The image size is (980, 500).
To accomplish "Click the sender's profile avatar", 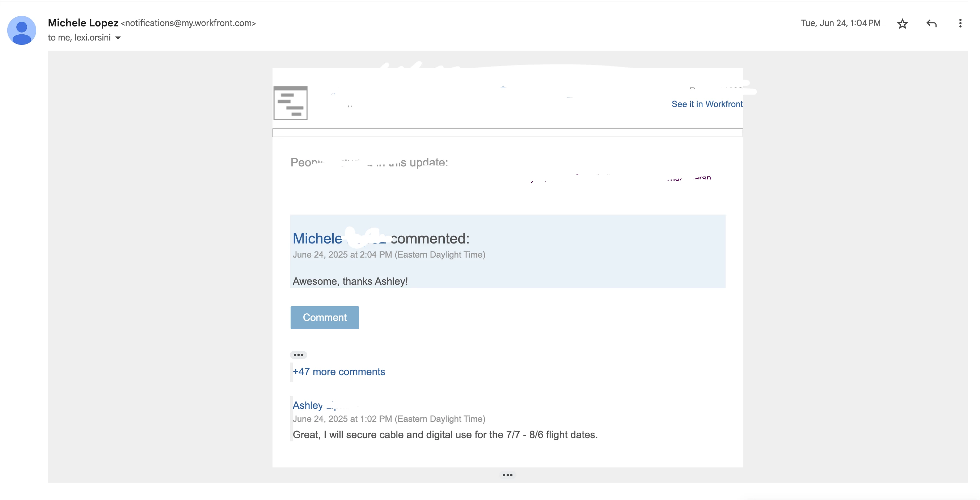I will point(22,30).
